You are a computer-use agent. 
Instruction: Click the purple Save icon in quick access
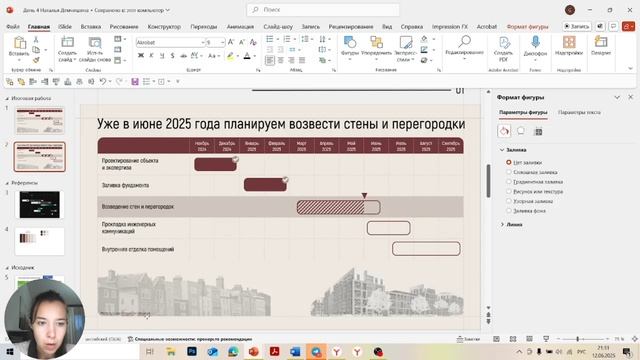point(135,82)
